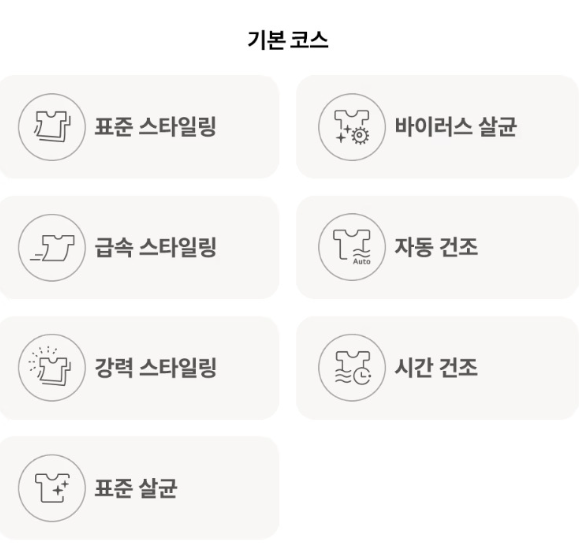
Task: Choose the 자동 건조 course label
Action: point(436,247)
